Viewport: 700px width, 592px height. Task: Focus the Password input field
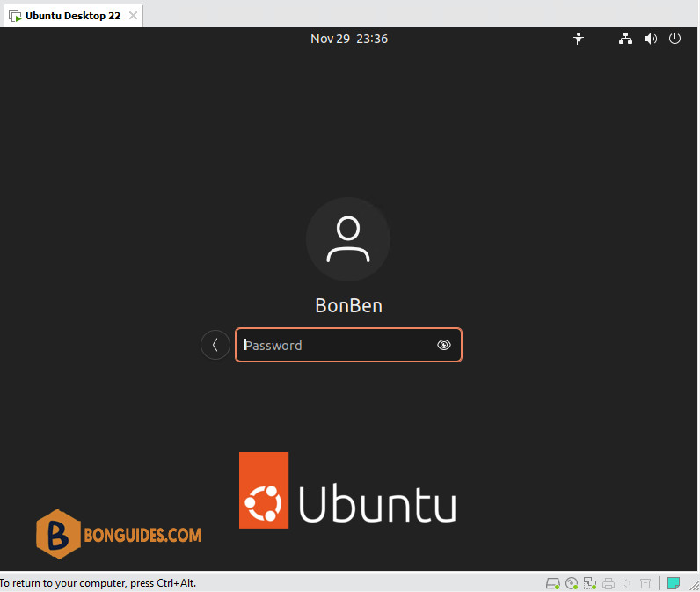click(x=348, y=345)
